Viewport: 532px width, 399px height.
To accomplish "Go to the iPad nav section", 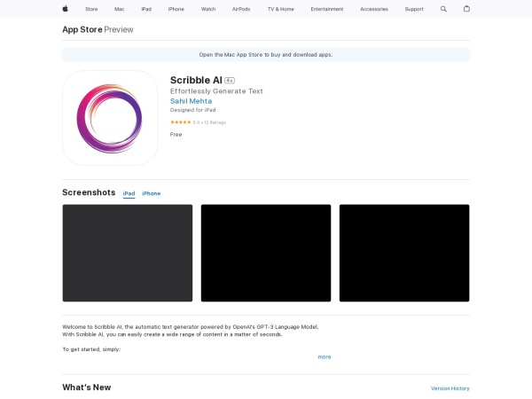I will [x=145, y=9].
